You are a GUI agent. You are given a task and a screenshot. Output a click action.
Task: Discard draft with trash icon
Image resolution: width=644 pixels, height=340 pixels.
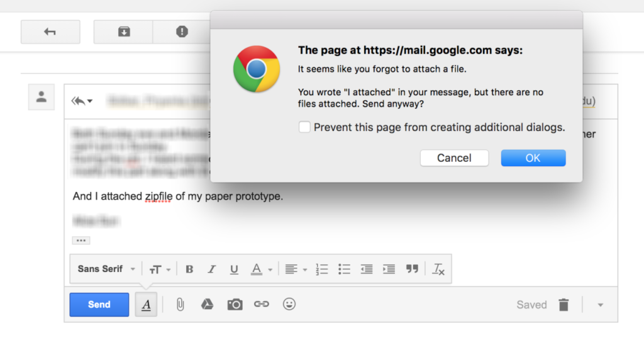pos(563,305)
